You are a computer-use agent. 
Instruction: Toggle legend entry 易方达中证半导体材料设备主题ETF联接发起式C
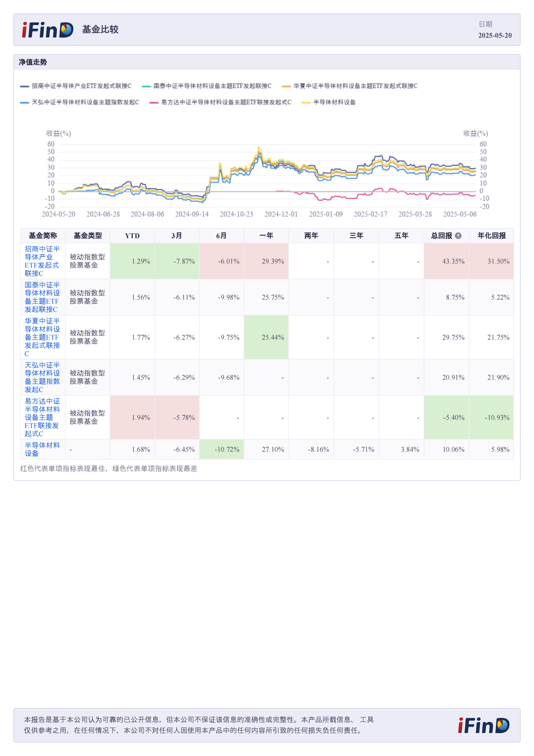[220, 102]
